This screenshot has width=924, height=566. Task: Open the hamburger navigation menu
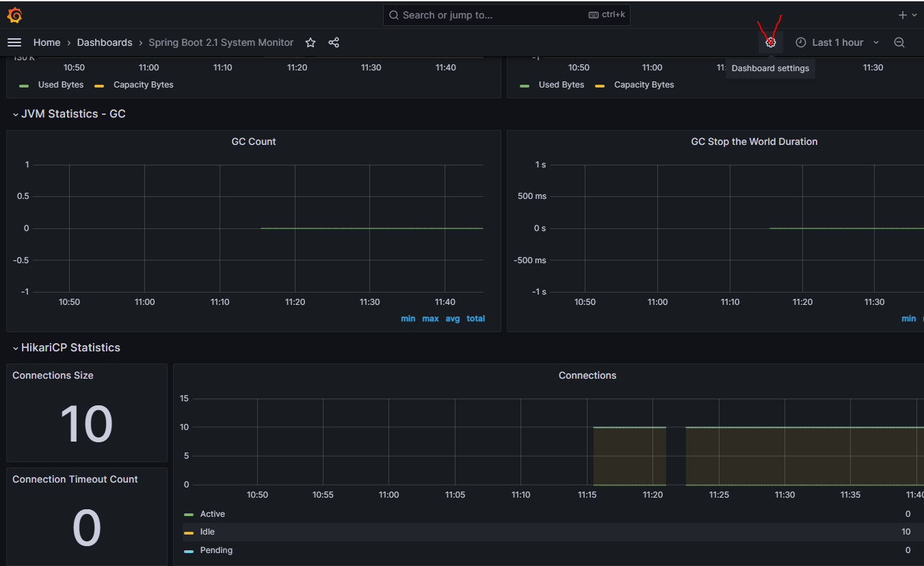click(x=14, y=42)
